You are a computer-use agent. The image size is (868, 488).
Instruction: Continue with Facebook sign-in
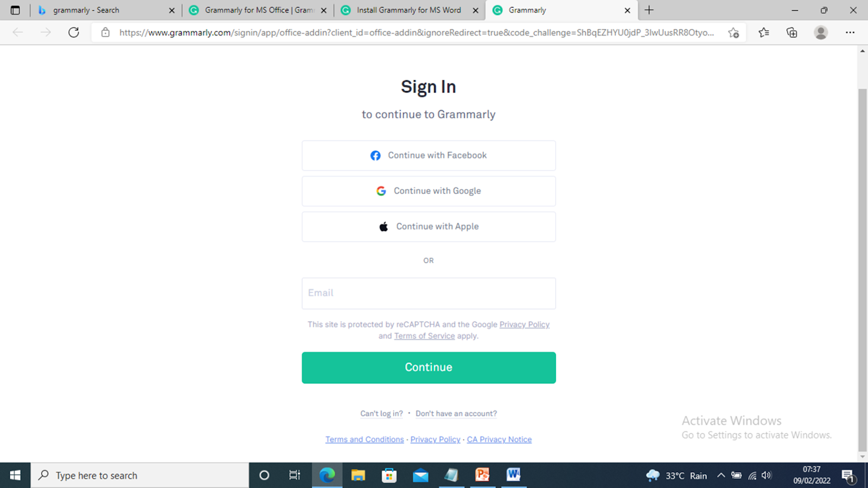pyautogui.click(x=429, y=156)
